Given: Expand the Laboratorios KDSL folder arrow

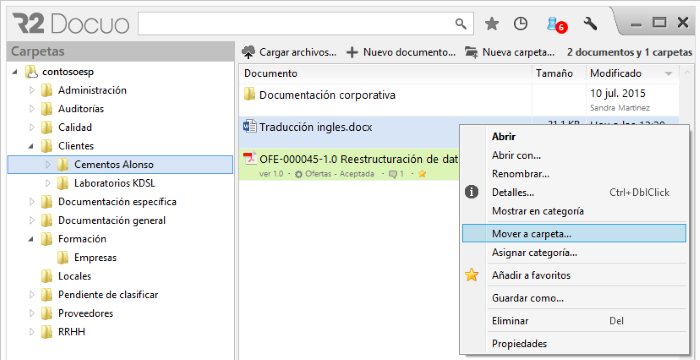Looking at the screenshot, I should click(x=48, y=183).
